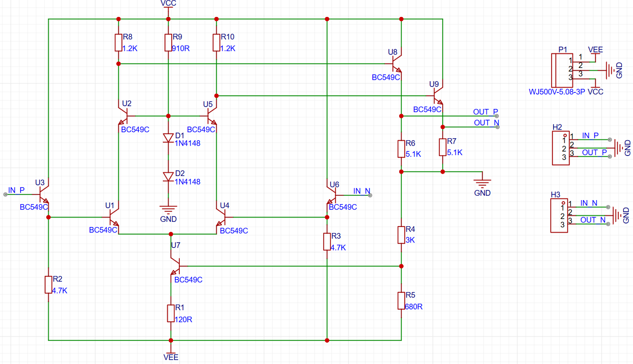Viewport: 633px width, 364px height.
Task: Select diode D1 symbol
Action: [168, 138]
